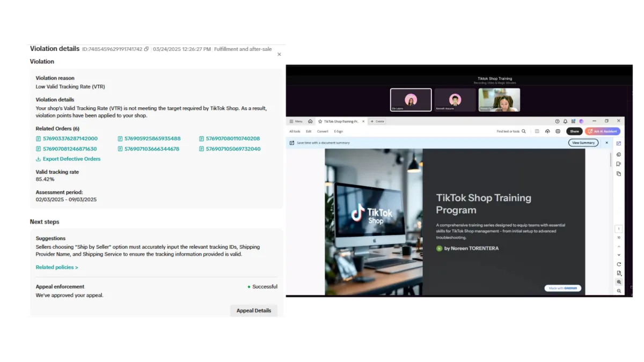
Task: Close the Violation details panel
Action: click(279, 54)
